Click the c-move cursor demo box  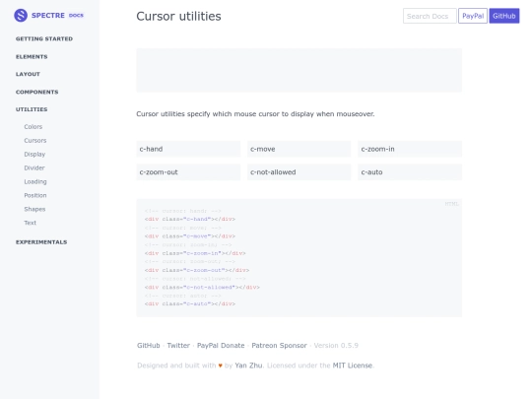pos(299,149)
